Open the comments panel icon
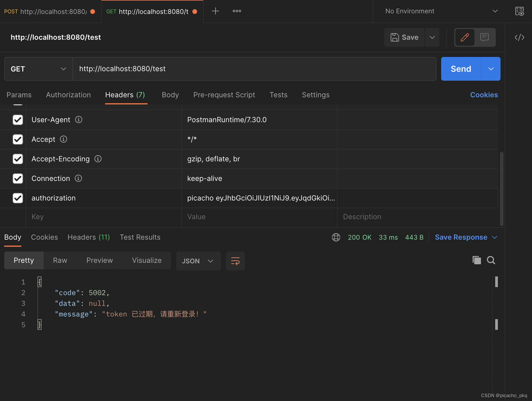The width and height of the screenshot is (532, 401). point(484,37)
